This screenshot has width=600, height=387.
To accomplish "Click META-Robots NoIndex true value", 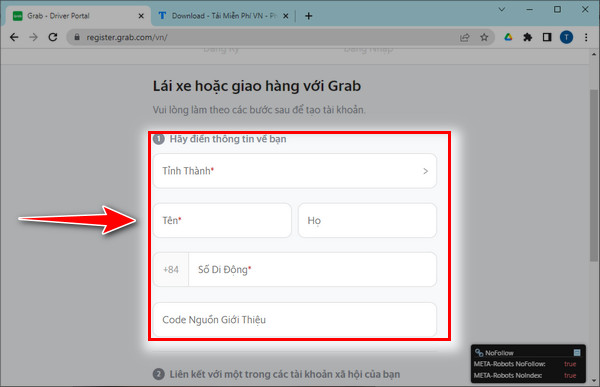I will click(x=570, y=376).
